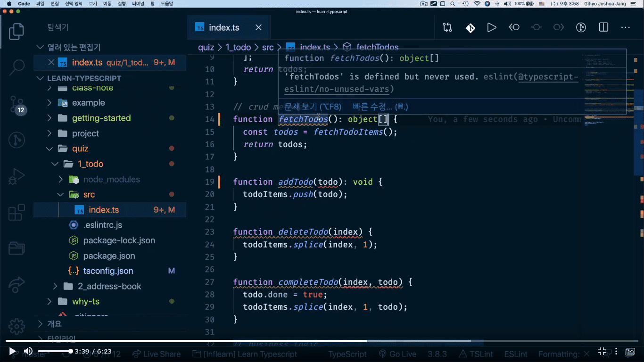The height and width of the screenshot is (362, 644).
Task: Click the Run play icon in editor toolbar
Action: tap(492, 27)
